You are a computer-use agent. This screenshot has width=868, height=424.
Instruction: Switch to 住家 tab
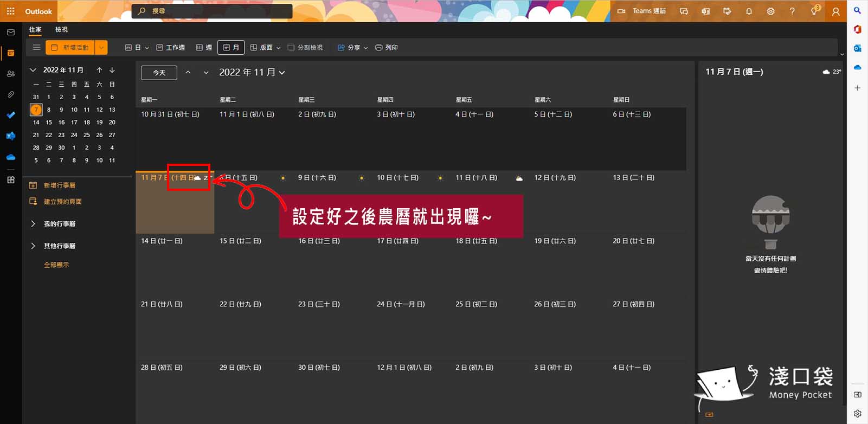[x=35, y=30]
